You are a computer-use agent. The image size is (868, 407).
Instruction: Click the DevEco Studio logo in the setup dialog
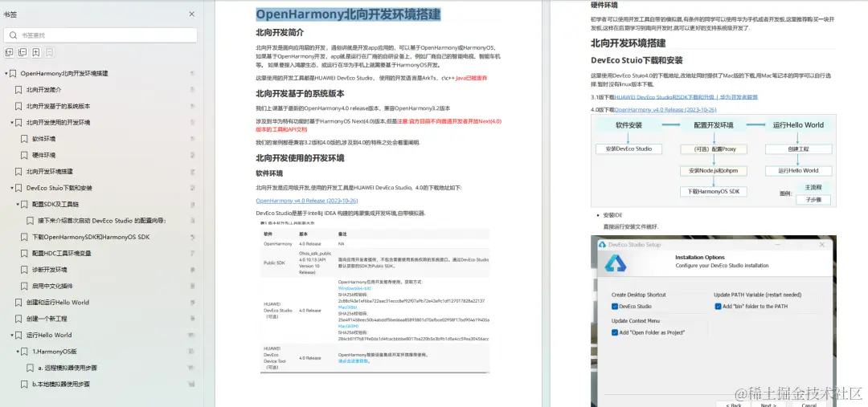[615, 263]
